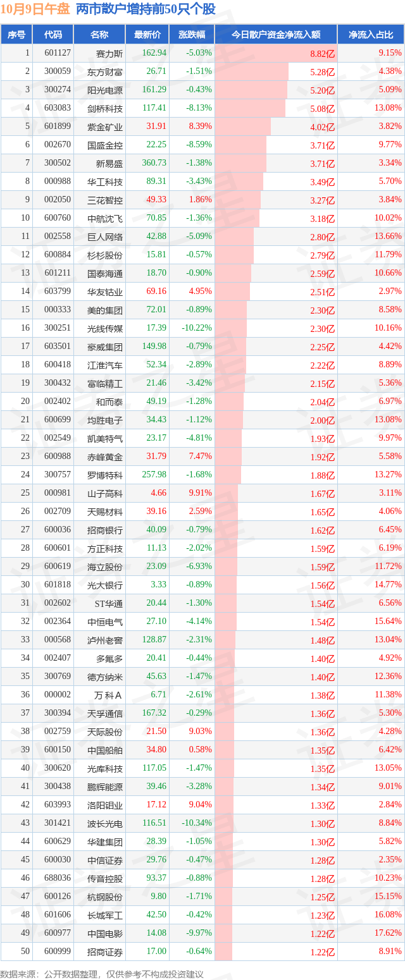Select stock name 传音控股
Image resolution: width=405 pixels, height=980 pixels.
(x=105, y=878)
